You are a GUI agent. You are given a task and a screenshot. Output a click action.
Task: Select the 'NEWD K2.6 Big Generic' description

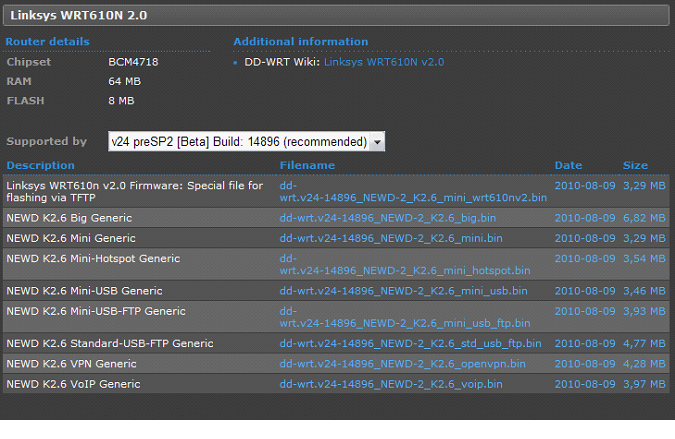(x=69, y=218)
